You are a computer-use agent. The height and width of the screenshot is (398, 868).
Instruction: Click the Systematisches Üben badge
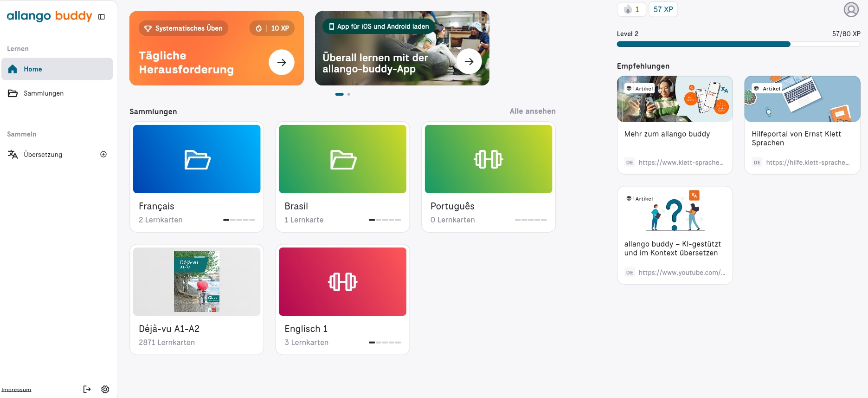coord(183,28)
